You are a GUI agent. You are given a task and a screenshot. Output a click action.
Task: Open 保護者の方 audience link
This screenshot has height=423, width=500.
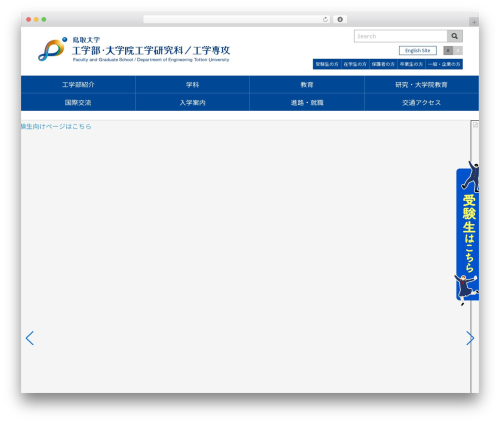[x=383, y=64]
